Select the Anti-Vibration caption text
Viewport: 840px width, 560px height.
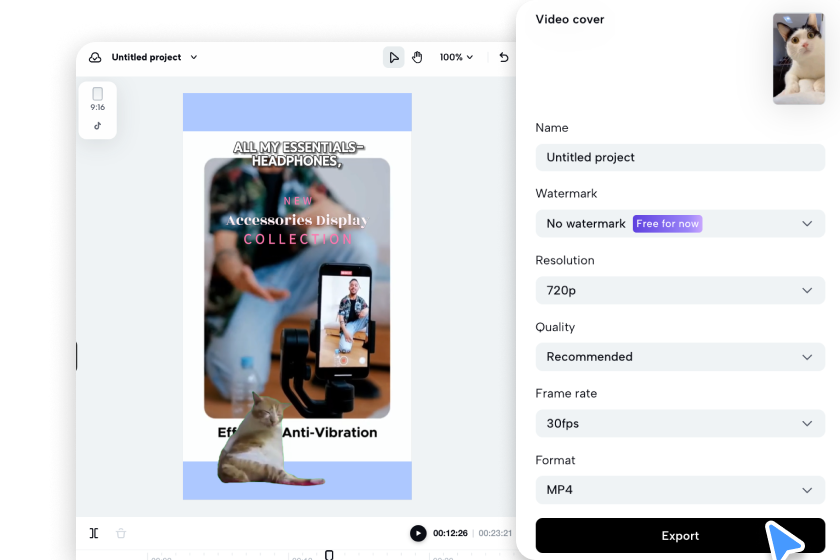[330, 432]
